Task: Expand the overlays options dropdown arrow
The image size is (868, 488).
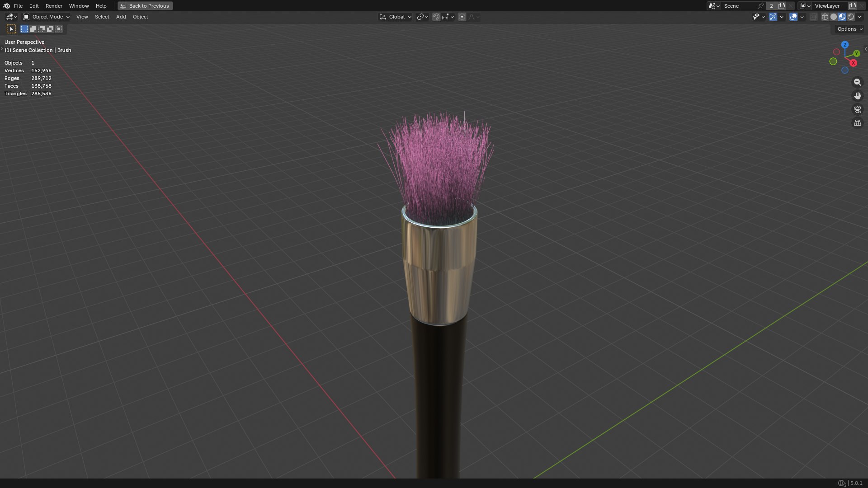Action: (x=802, y=17)
